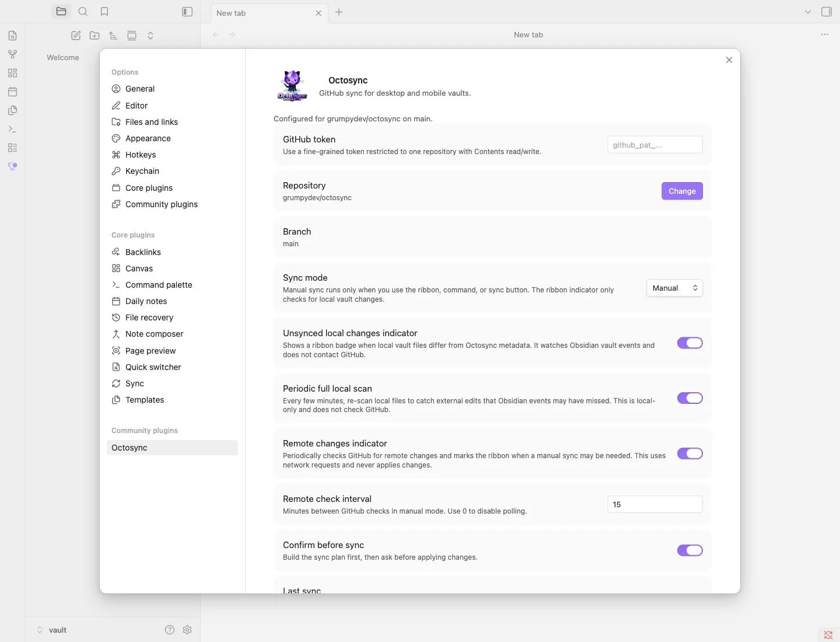Open Community plugins settings
This screenshot has width=840, height=642.
(172, 204)
